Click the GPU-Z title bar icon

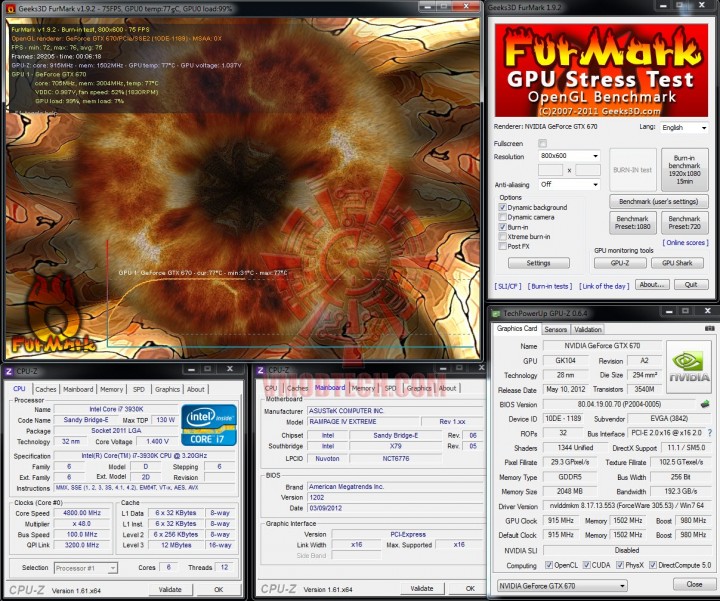point(496,314)
